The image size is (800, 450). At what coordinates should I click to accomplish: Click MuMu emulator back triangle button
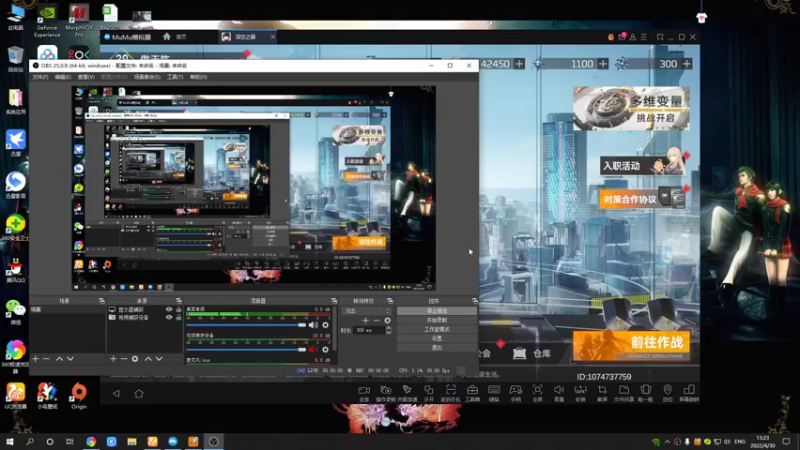coord(116,393)
